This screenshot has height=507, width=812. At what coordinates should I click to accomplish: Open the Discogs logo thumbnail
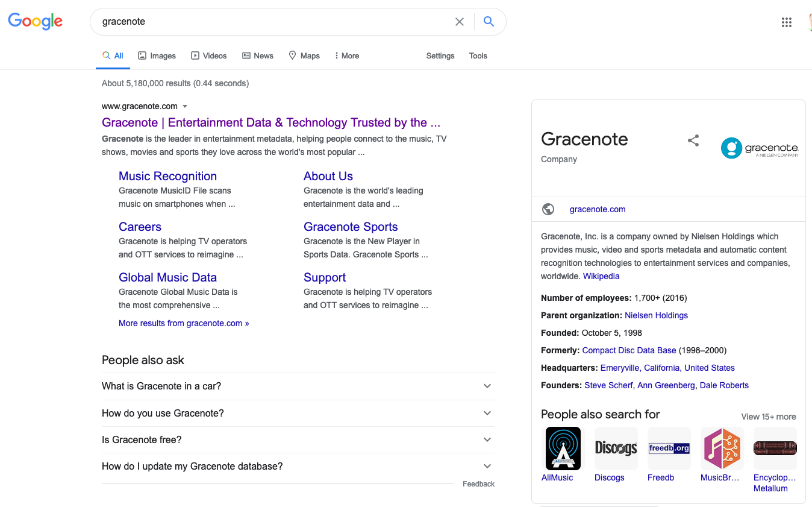pyautogui.click(x=616, y=449)
